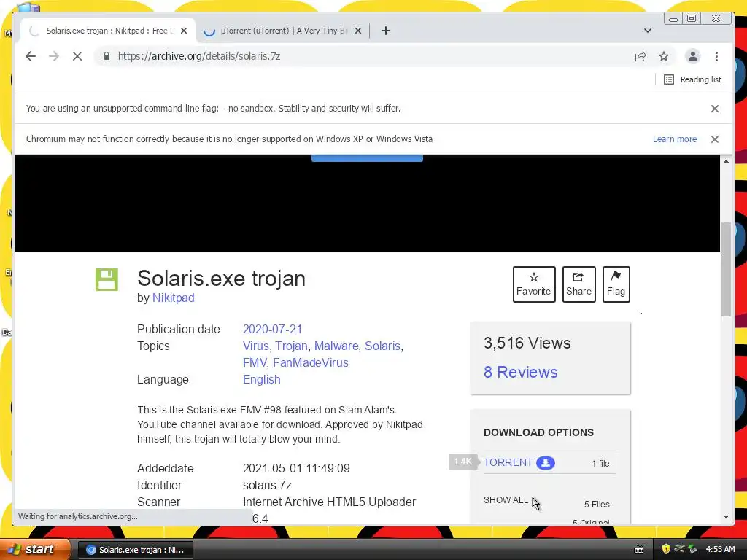Click the page scrollbar up arrow
747x560 pixels.
(726, 161)
